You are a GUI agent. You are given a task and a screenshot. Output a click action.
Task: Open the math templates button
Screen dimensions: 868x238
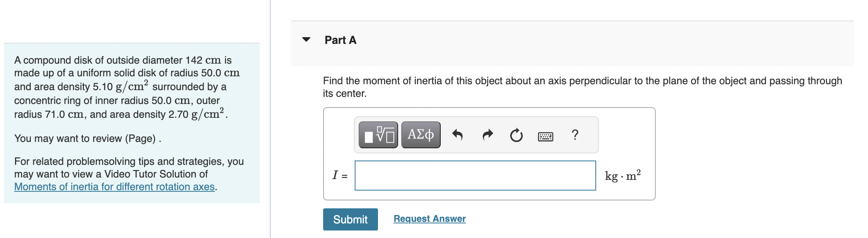pyautogui.click(x=378, y=135)
